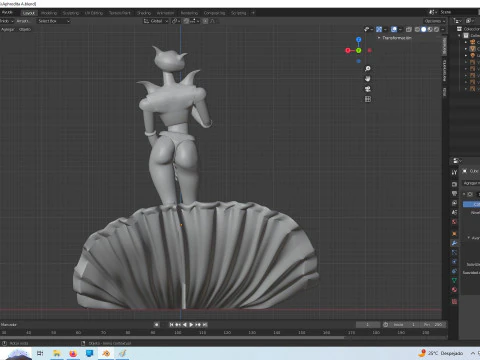Viewport: 480px width, 360px height.
Task: Switch to Rendered viewport shading
Action: 436,29
